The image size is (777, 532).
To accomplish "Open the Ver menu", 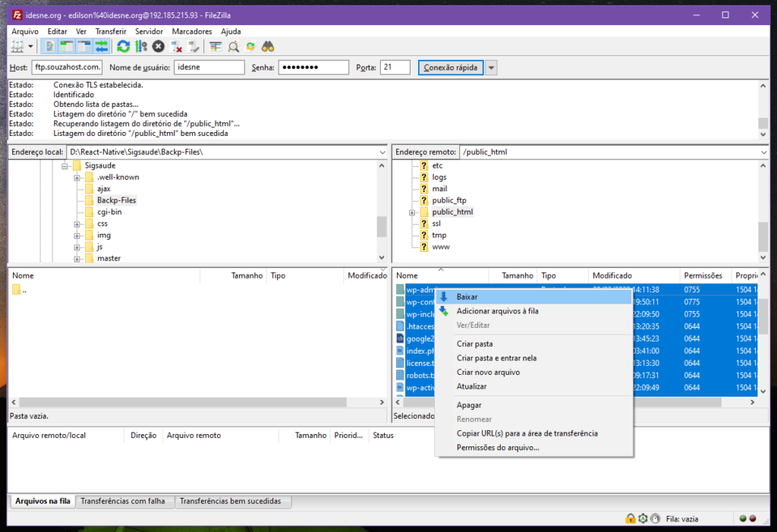I will 81,31.
